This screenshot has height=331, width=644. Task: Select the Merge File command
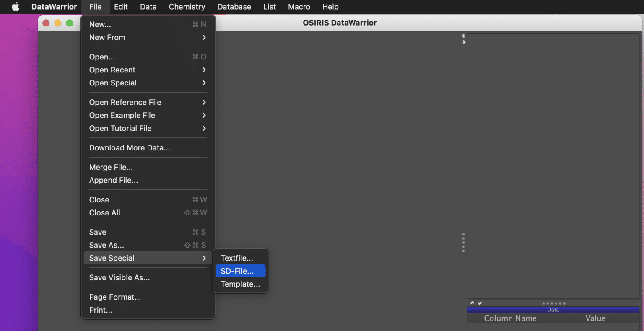pyautogui.click(x=111, y=167)
